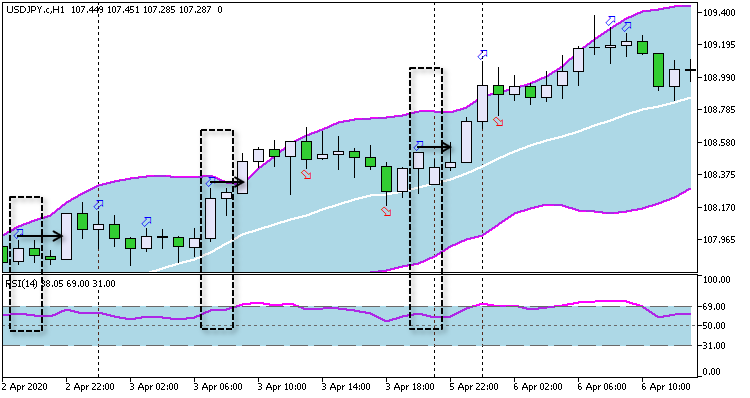750x398 pixels.
Task: Select blue buy arrow above the 5 Apr 22:00 candle
Action: (x=483, y=55)
